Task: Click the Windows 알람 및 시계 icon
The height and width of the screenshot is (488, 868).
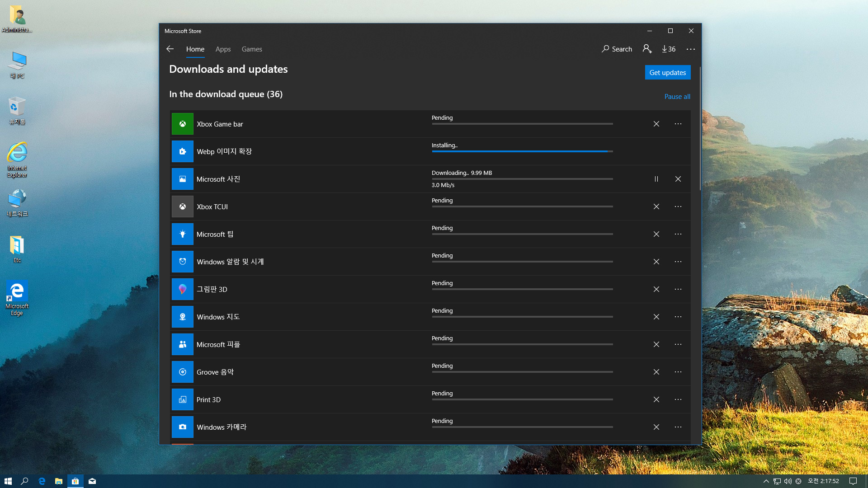Action: coord(182,262)
